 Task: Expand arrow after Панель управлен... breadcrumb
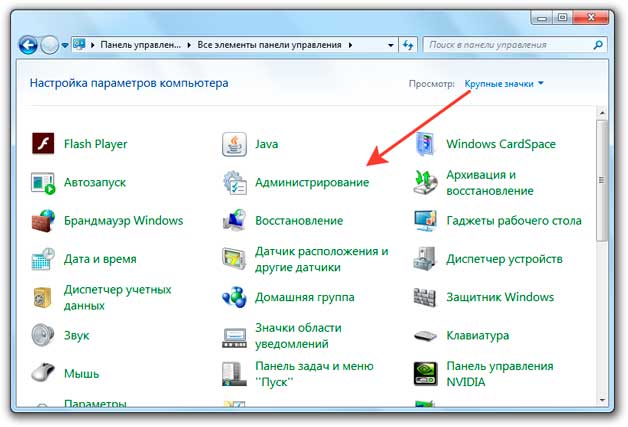[x=189, y=45]
